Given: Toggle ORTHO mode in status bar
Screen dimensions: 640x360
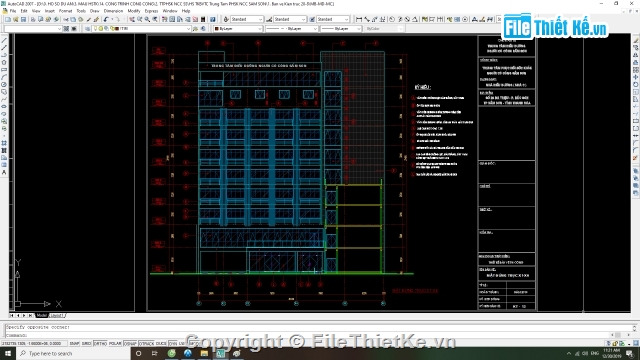Looking at the screenshot, I should point(100,344).
